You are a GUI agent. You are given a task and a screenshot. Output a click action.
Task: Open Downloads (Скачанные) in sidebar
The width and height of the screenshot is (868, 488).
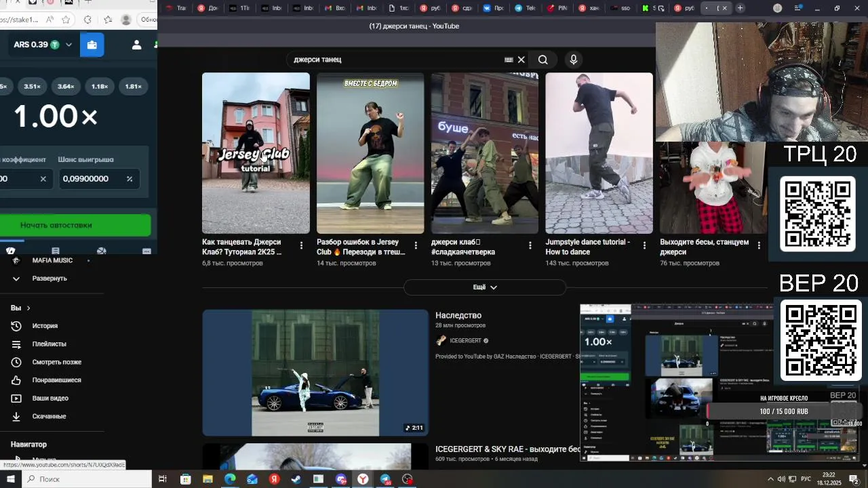(49, 416)
